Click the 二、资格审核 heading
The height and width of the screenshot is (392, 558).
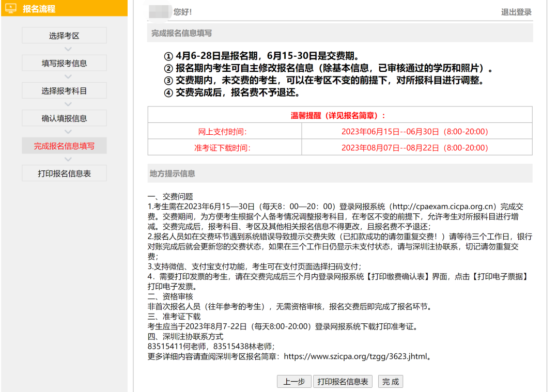(171, 296)
